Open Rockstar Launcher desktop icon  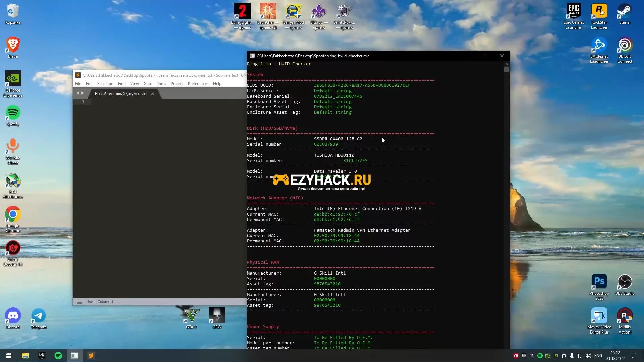tap(599, 16)
